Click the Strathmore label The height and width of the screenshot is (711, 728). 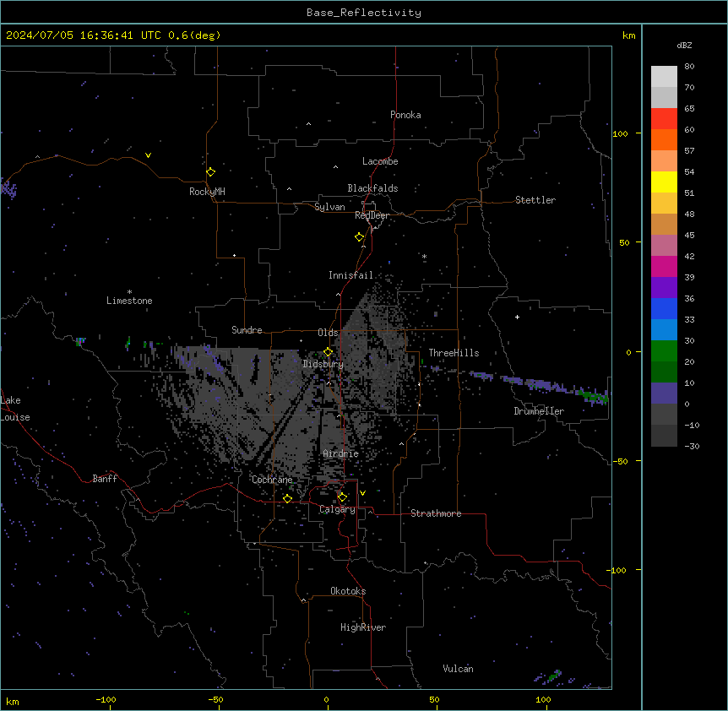coord(436,513)
